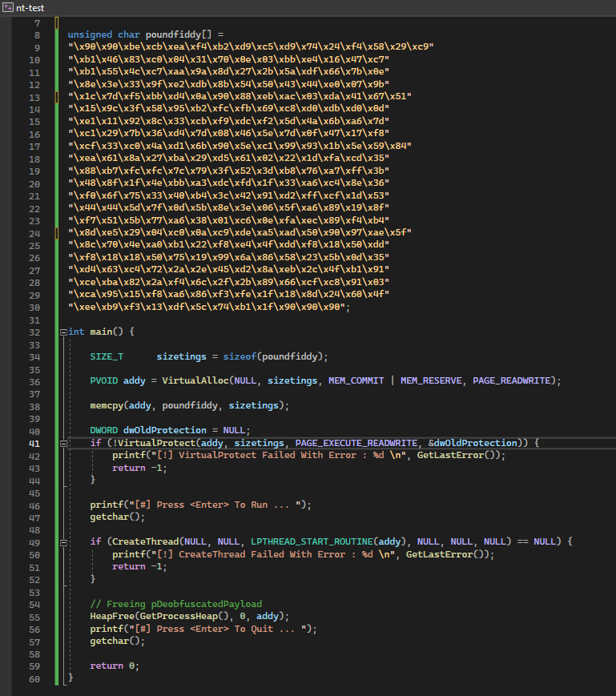The width and height of the screenshot is (616, 696).
Task: Click the 'MEM_RESERVE' constant
Action: pos(431,380)
